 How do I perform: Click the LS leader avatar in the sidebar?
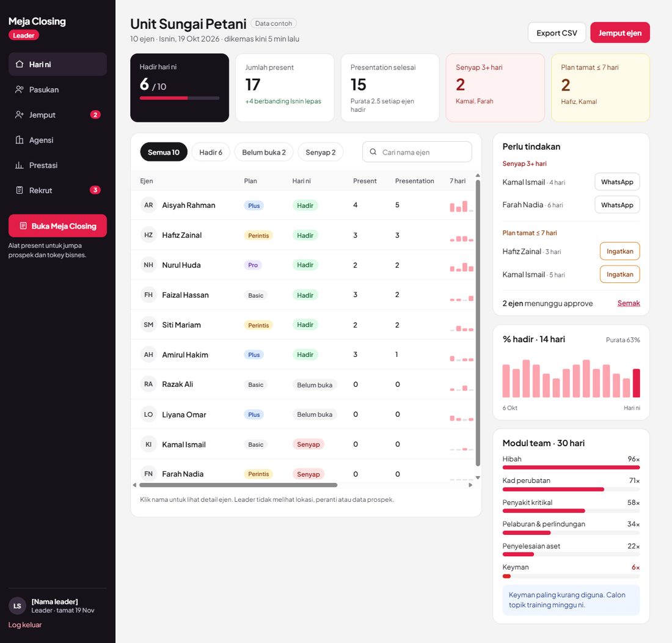click(17, 606)
